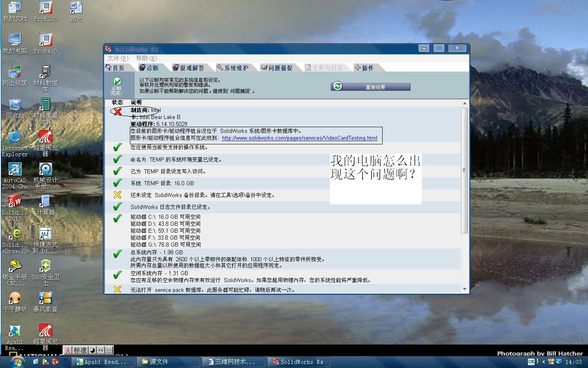Click the 驱动器 G:\ 76.8 GB 可用空间 line
The image size is (588, 368).
click(165, 245)
